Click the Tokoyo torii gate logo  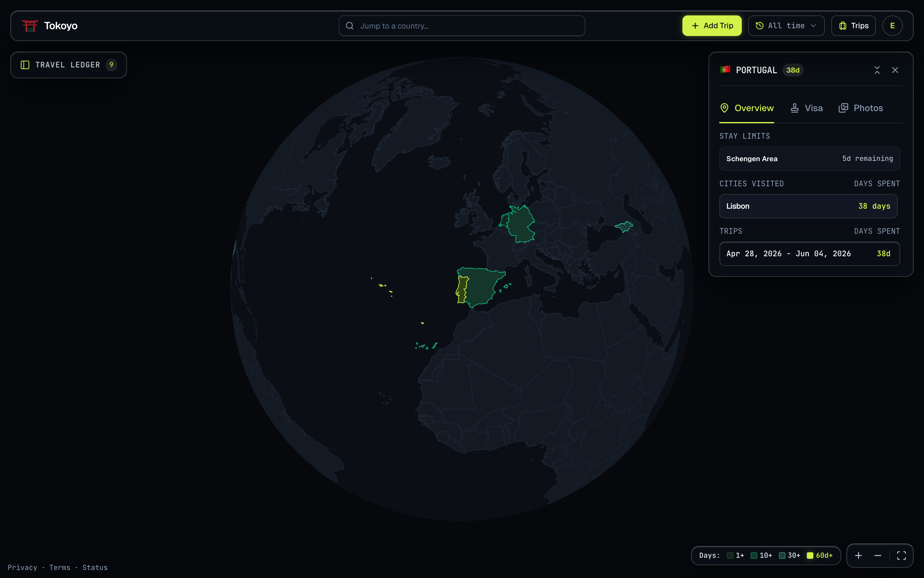[x=30, y=26]
